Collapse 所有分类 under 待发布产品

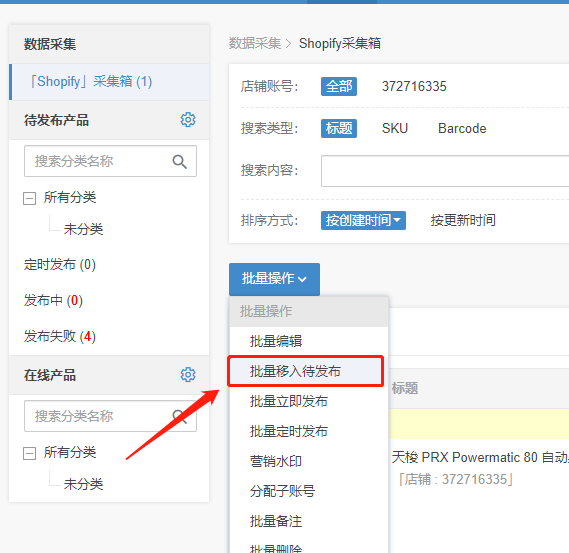point(29,198)
